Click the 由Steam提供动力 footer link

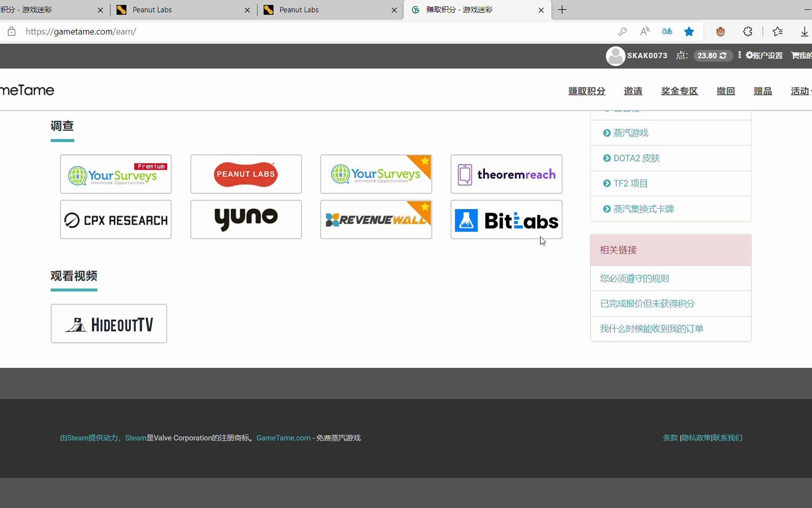pos(89,438)
